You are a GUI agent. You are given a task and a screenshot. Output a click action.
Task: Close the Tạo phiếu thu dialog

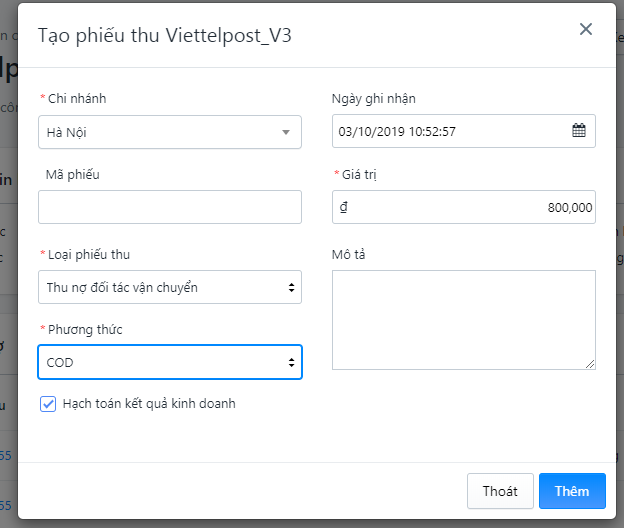[x=586, y=30]
